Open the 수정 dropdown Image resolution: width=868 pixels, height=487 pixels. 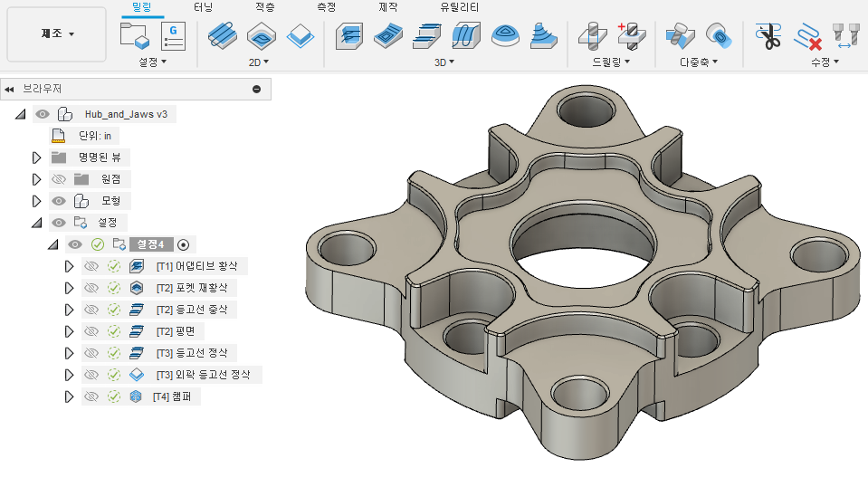[x=825, y=62]
